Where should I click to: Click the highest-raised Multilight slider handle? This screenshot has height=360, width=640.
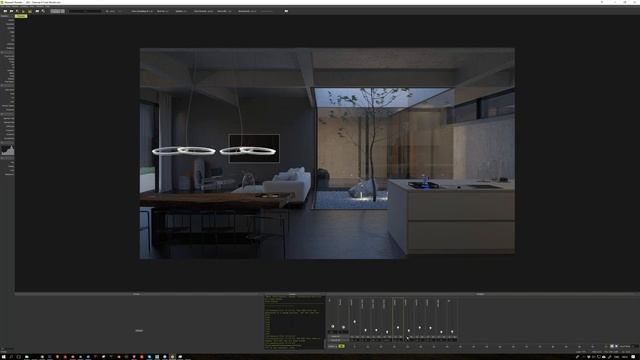(x=354, y=322)
